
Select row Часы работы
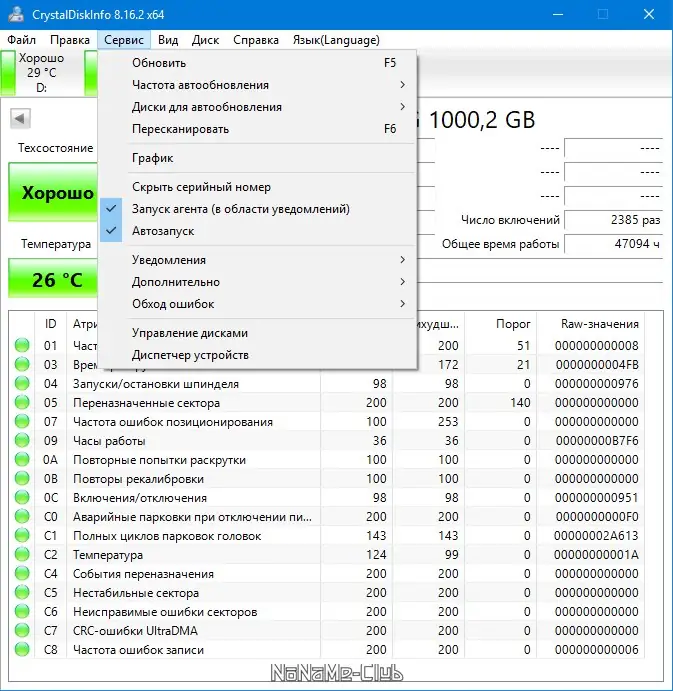(327, 440)
